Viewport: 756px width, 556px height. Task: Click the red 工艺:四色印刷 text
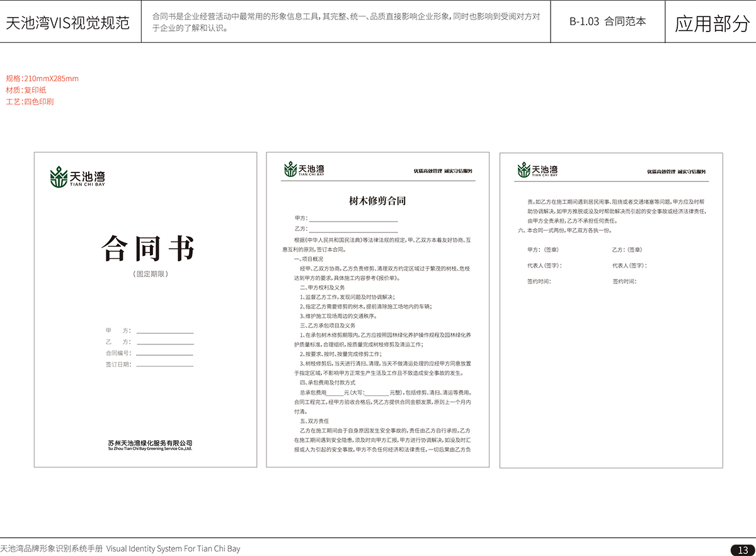[x=30, y=101]
